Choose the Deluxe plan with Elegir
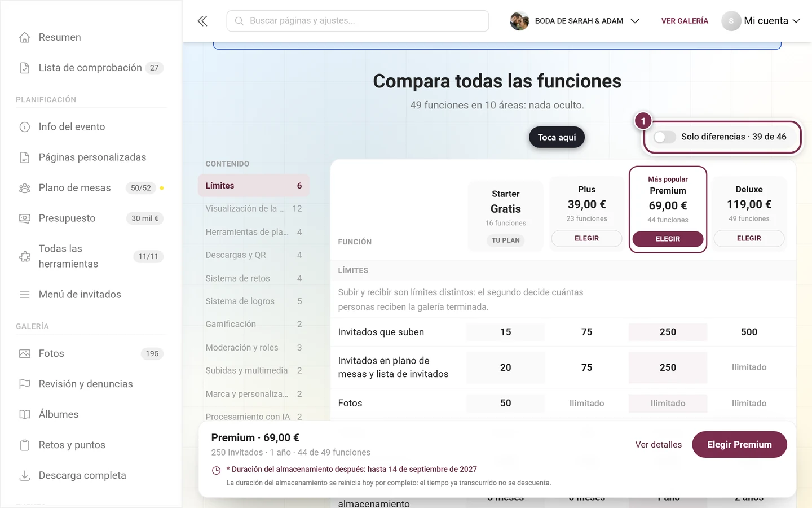 point(749,238)
